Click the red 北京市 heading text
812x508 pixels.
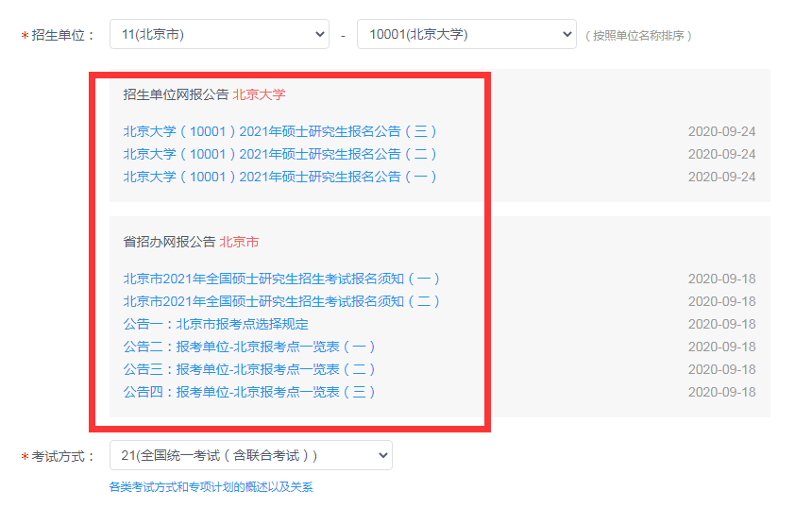239,242
